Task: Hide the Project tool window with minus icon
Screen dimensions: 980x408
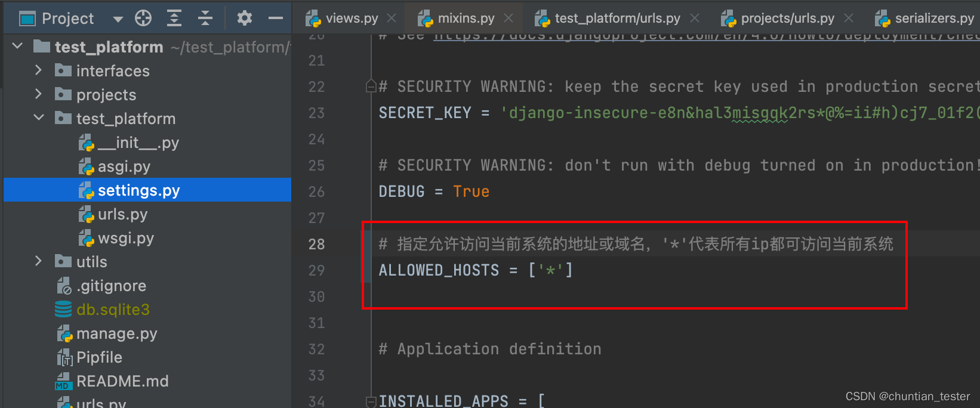Action: click(x=276, y=18)
